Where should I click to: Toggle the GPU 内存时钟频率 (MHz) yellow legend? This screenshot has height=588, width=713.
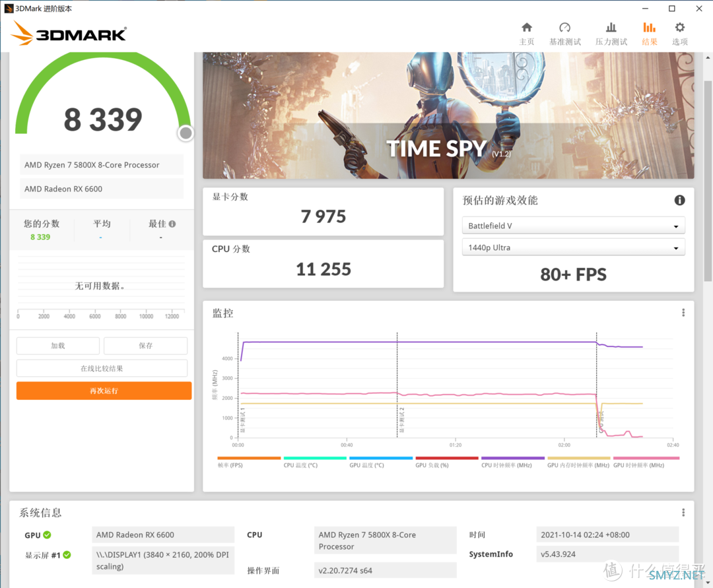pos(578,462)
